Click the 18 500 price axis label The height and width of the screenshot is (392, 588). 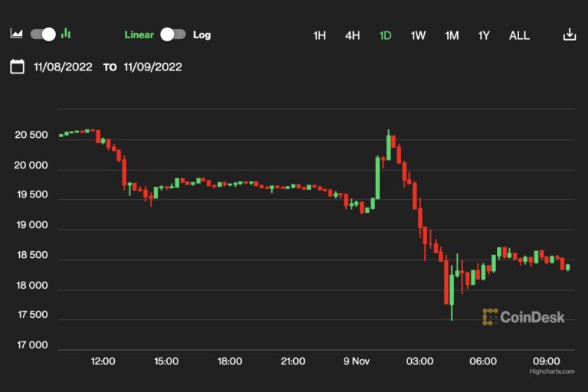33,255
